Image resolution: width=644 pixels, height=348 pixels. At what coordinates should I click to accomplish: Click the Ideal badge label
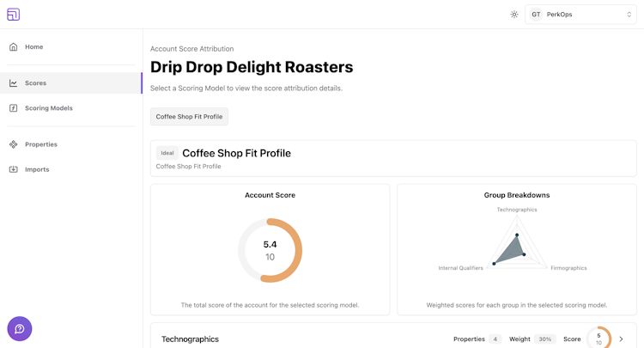click(167, 153)
